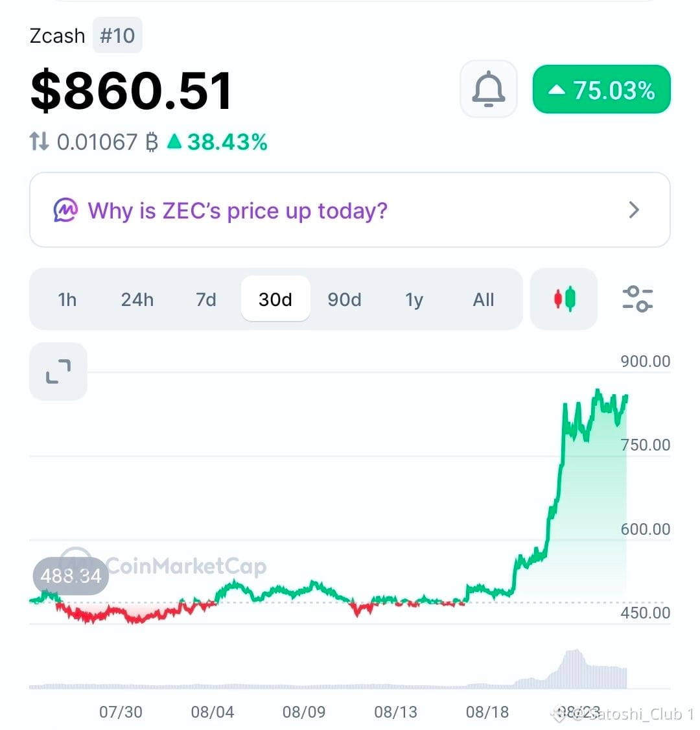Switch chart to 1y range
Viewport: 700px width, 730px height.
(x=414, y=300)
